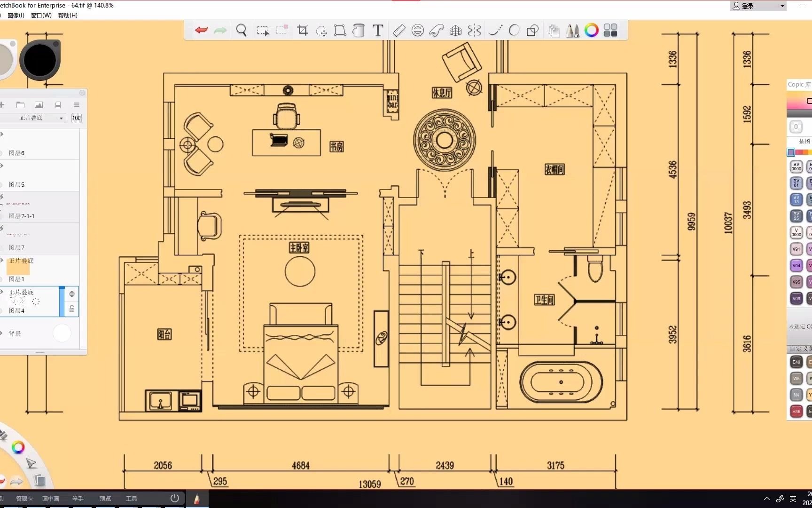Open the lagoon color wheel icon
This screenshot has width=812, height=508.
click(x=18, y=447)
